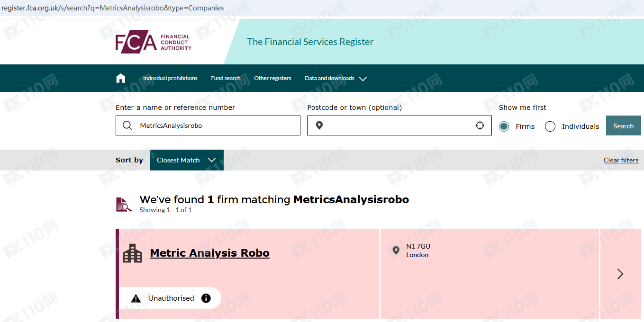Open Individual prohibitions page
Viewport: 644px width, 322px height.
coord(170,78)
